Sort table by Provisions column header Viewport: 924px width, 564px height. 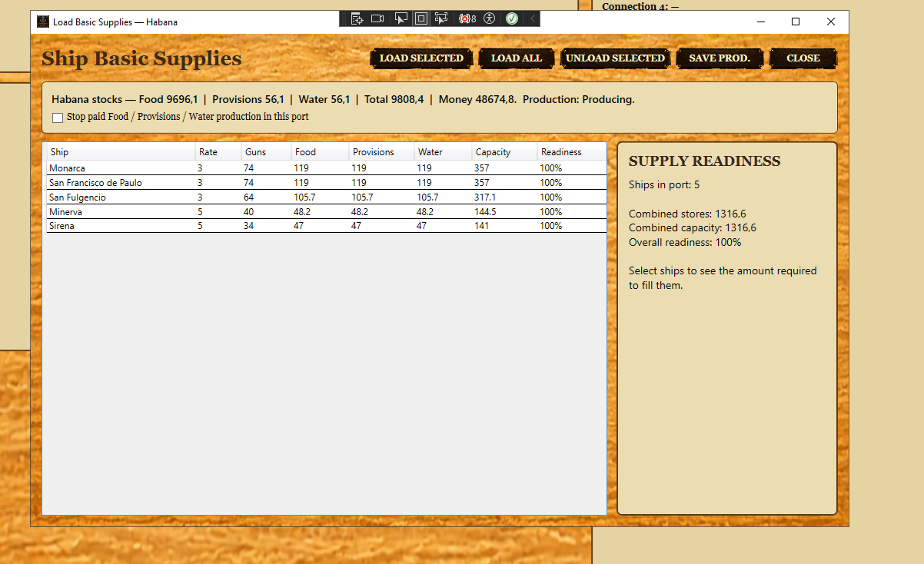[x=381, y=152]
